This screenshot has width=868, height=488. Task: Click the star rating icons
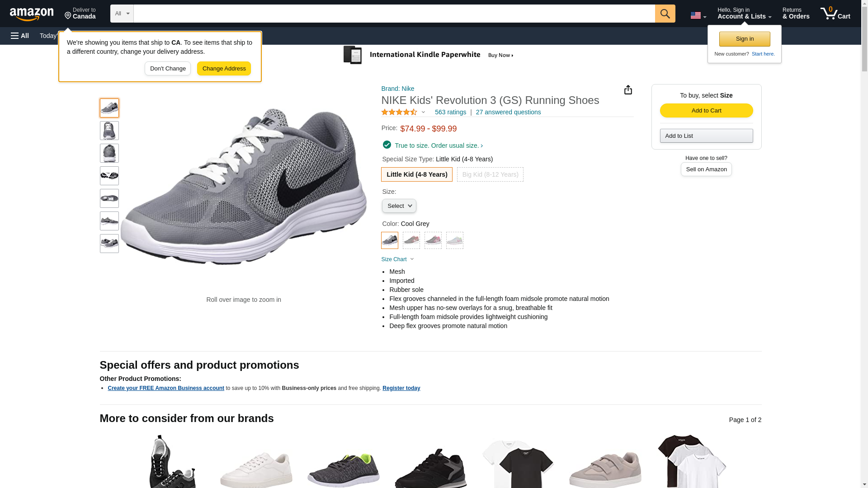[x=399, y=112]
